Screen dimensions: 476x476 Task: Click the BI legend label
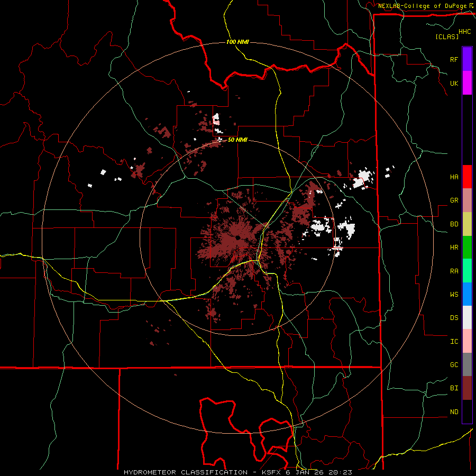454,388
